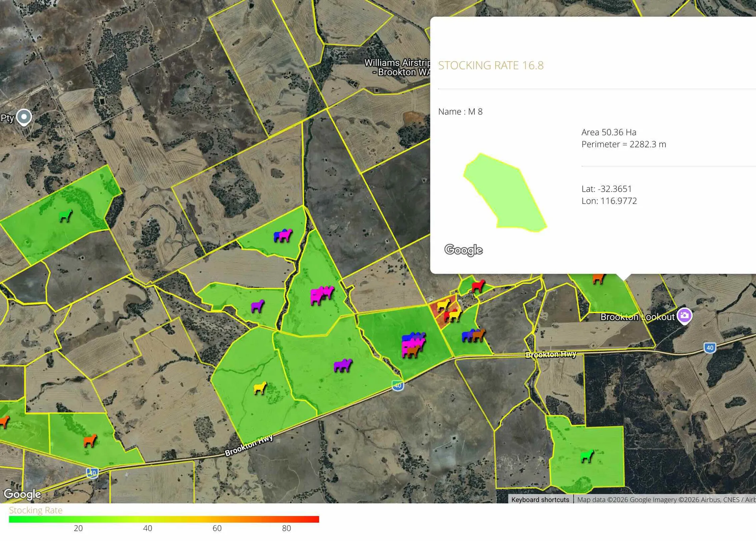Viewport: 756px width, 541px height.
Task: Click the large multi-colored sheep stack marker
Action: tap(413, 345)
